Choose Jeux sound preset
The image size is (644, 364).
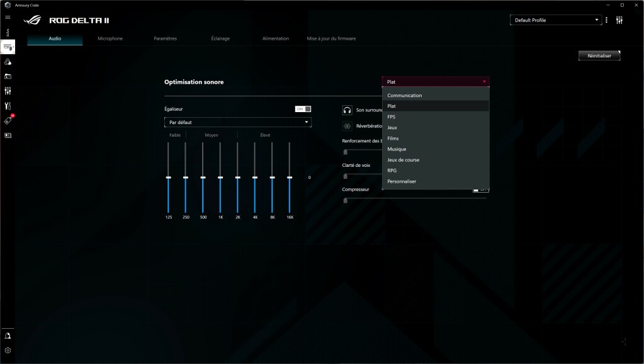(436, 127)
